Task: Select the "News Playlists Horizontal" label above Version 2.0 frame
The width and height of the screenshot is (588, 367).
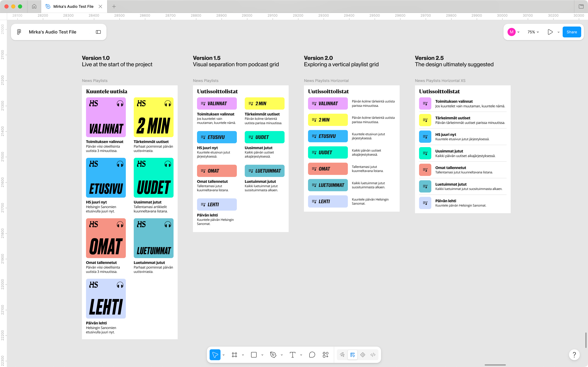Action: point(326,81)
